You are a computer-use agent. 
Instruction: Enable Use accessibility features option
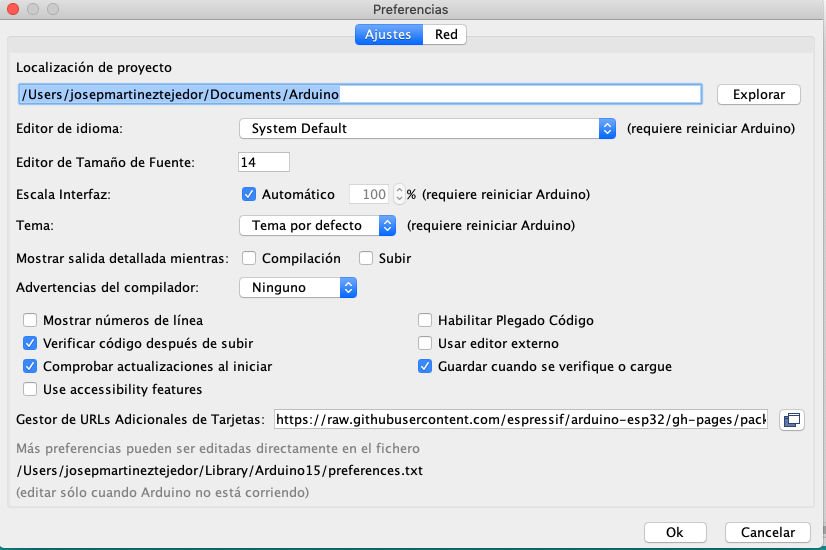click(x=30, y=389)
